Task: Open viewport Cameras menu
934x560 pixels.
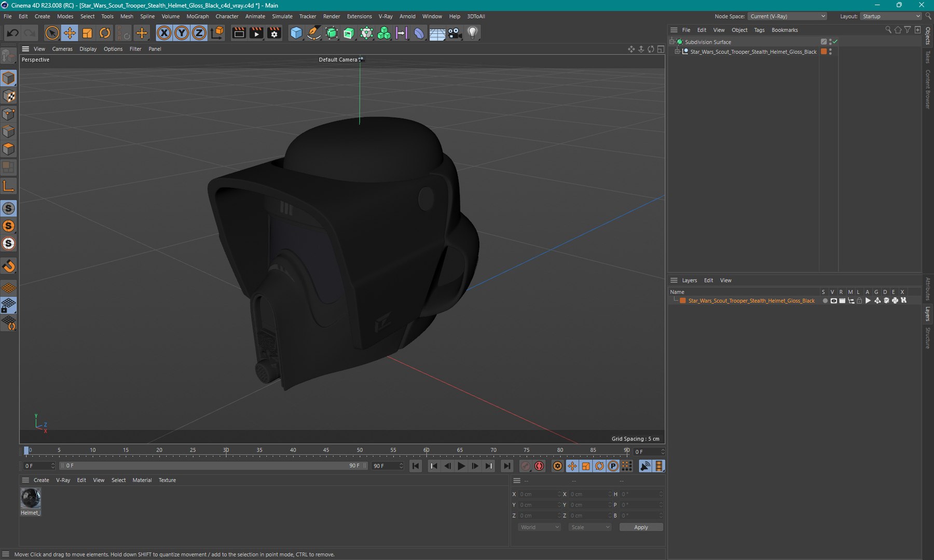Action: [62, 49]
